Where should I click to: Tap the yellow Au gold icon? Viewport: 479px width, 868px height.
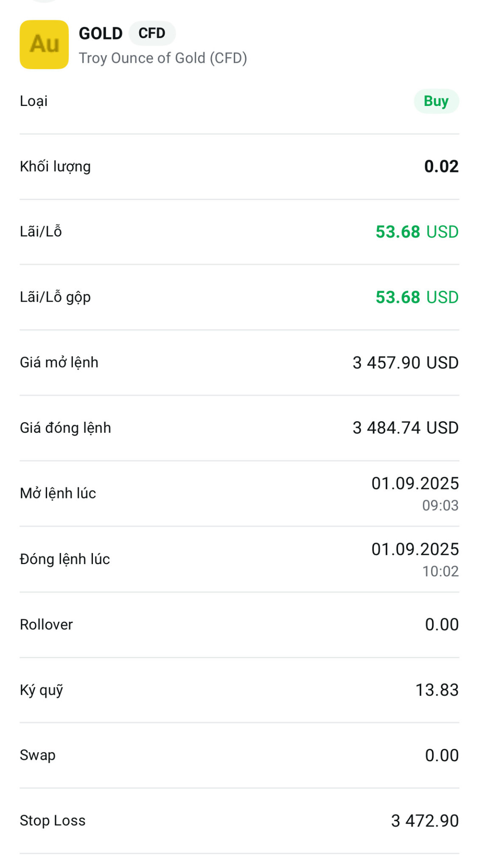[44, 45]
